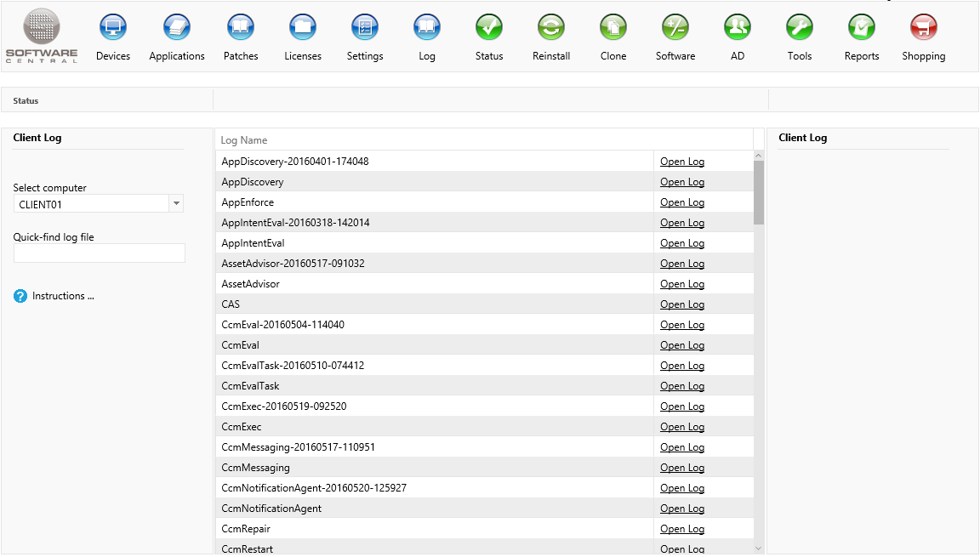Open the Devices section icon

tap(113, 28)
